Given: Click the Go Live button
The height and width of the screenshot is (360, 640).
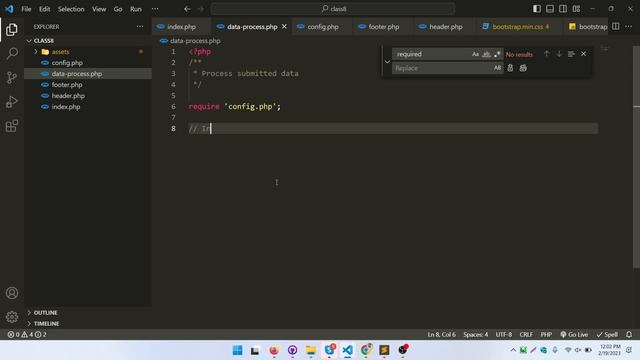Looking at the screenshot, I should click(x=574, y=334).
